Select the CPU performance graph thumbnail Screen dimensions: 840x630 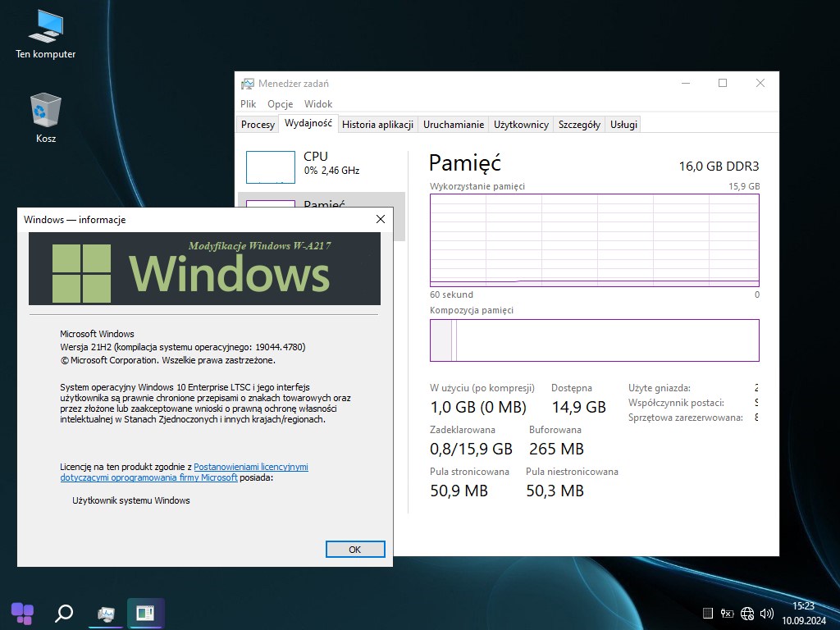click(270, 167)
